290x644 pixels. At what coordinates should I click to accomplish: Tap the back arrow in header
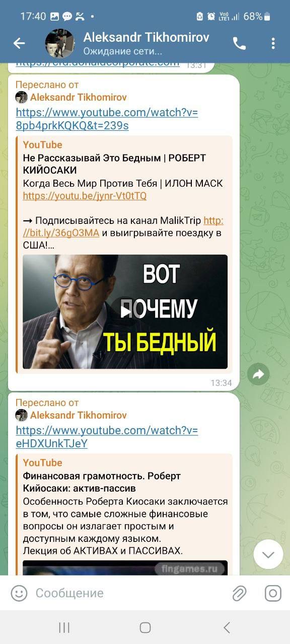tap(19, 43)
